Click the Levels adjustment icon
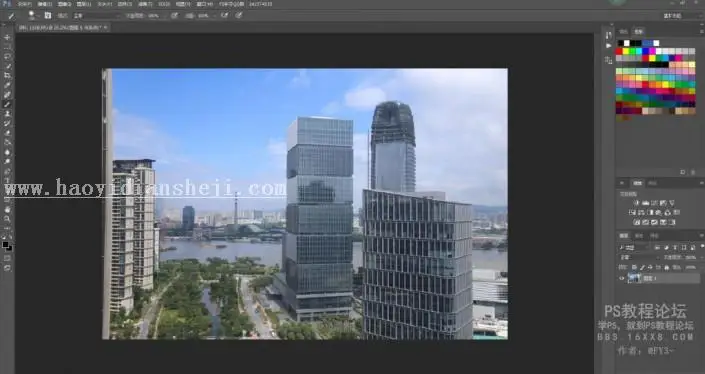The width and height of the screenshot is (705, 374). pos(646,203)
